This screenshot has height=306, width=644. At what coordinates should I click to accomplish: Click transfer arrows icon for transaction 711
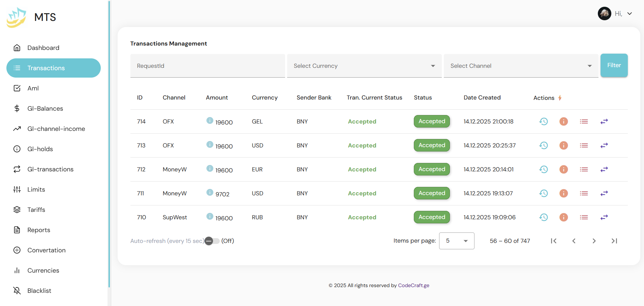click(604, 193)
